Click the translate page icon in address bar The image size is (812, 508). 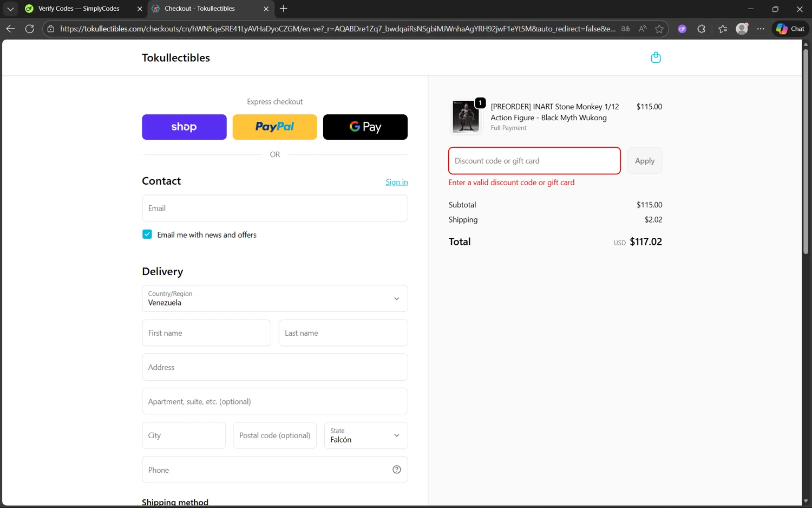click(626, 29)
